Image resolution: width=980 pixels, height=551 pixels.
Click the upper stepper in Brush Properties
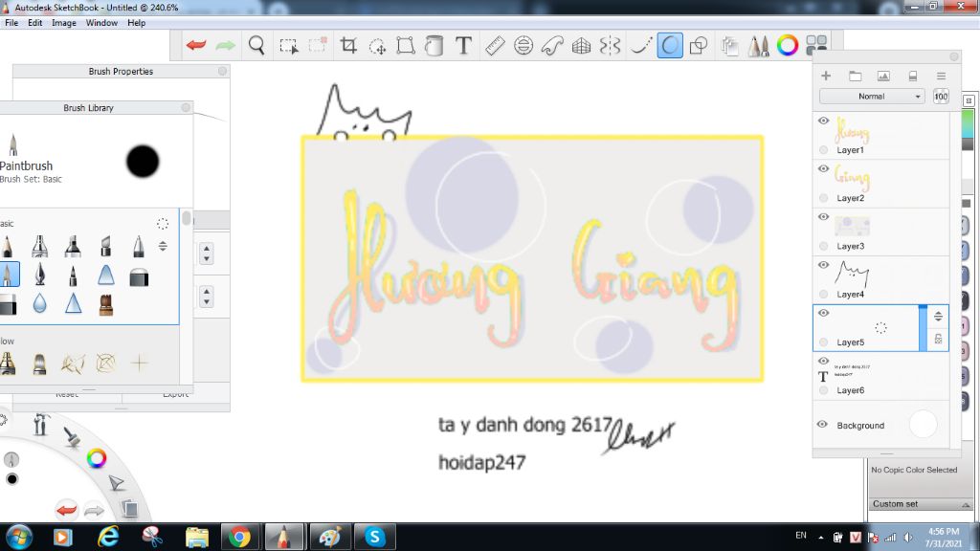click(207, 253)
